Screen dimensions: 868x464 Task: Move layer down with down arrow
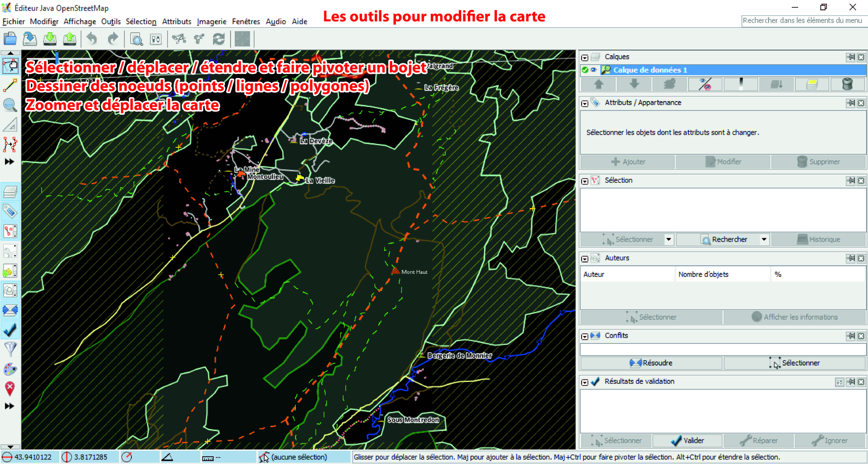pyautogui.click(x=634, y=84)
